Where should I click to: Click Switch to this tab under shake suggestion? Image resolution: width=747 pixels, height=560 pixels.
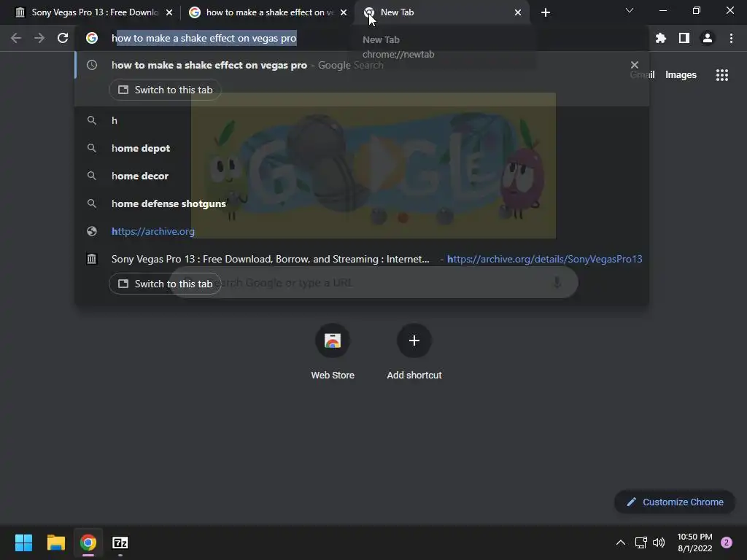tap(165, 90)
